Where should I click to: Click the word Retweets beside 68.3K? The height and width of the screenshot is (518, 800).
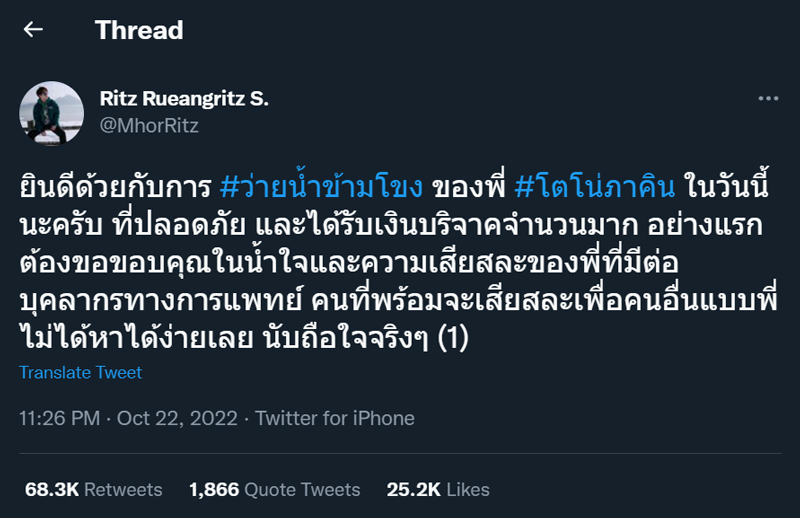[123, 489]
